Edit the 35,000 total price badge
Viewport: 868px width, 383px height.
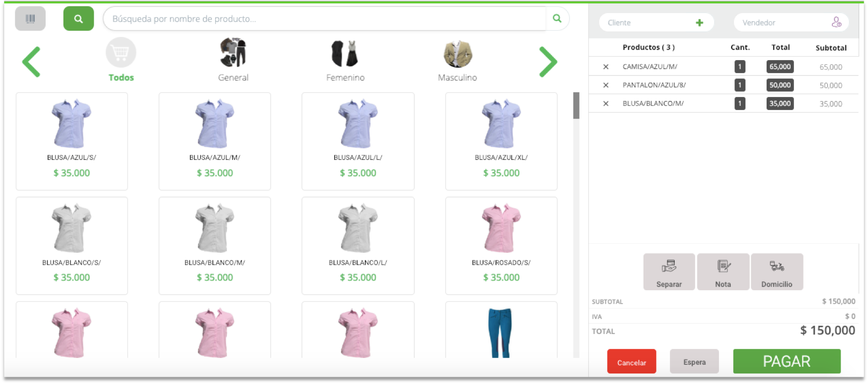(x=780, y=103)
